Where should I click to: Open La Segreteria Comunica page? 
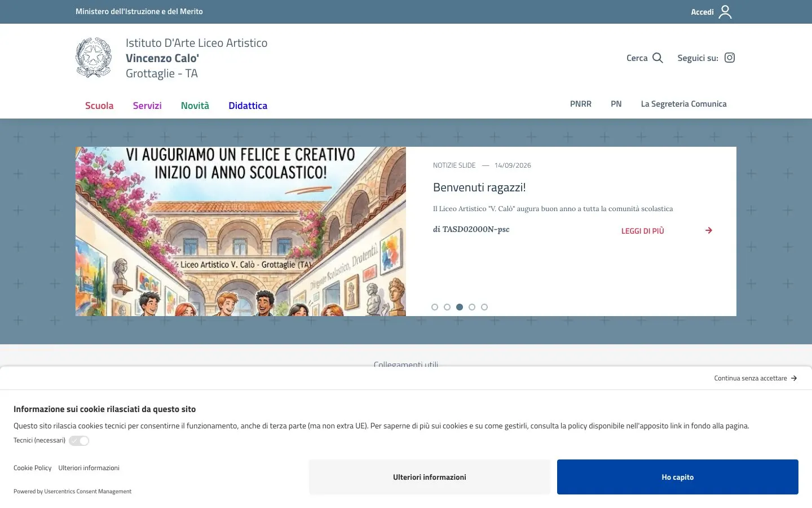(x=683, y=104)
